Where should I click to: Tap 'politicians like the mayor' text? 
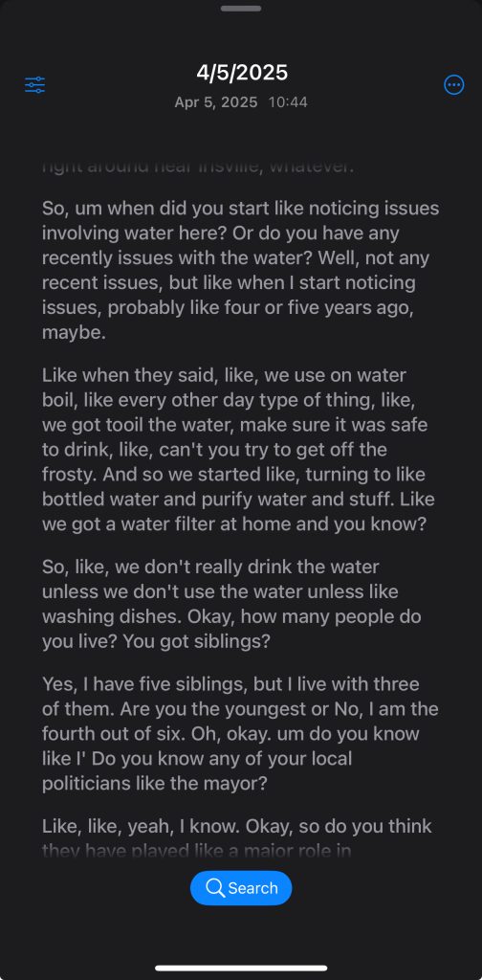[x=154, y=783]
